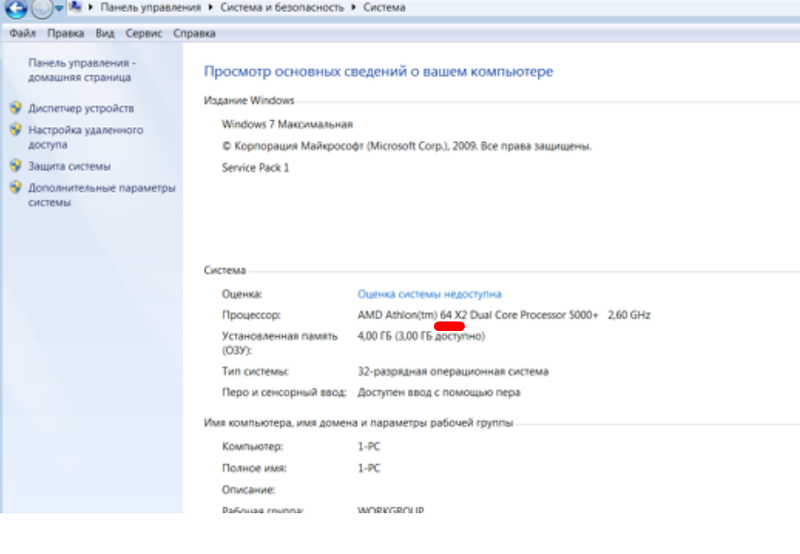Click shield icon beside Защита системы
This screenshot has height=554, width=800.
pyautogui.click(x=16, y=166)
